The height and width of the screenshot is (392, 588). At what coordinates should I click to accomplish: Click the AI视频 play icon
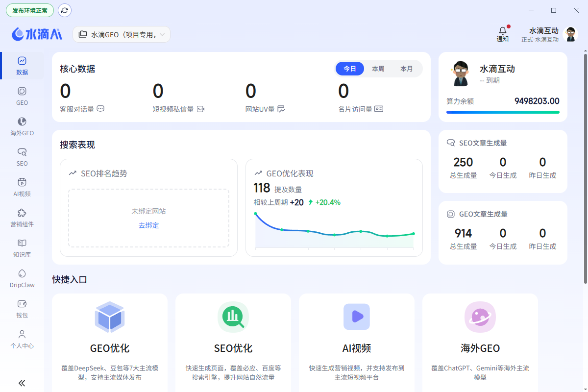pos(357,317)
